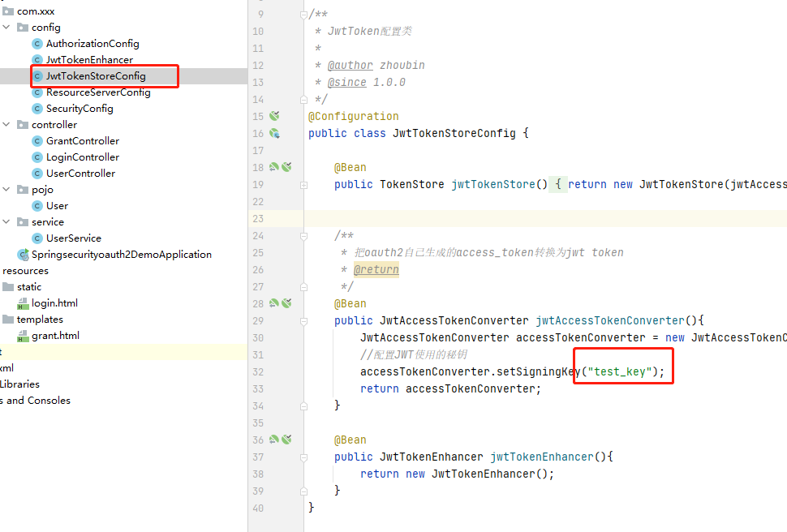Select JwtTokenEnhancer in the project tree
The image size is (787, 532).
click(89, 60)
